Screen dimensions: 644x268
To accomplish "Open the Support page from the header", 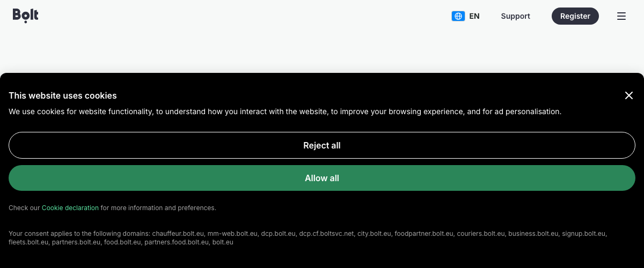I will (x=515, y=16).
